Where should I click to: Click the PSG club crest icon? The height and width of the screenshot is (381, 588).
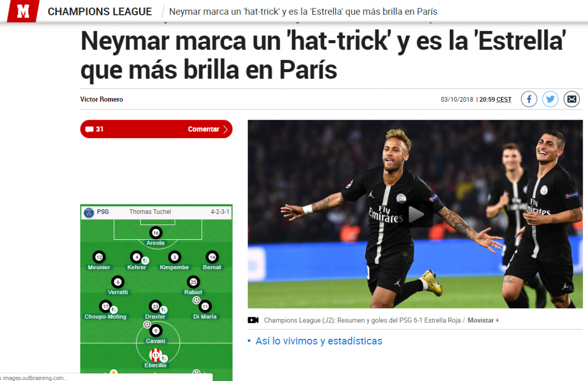click(x=89, y=212)
